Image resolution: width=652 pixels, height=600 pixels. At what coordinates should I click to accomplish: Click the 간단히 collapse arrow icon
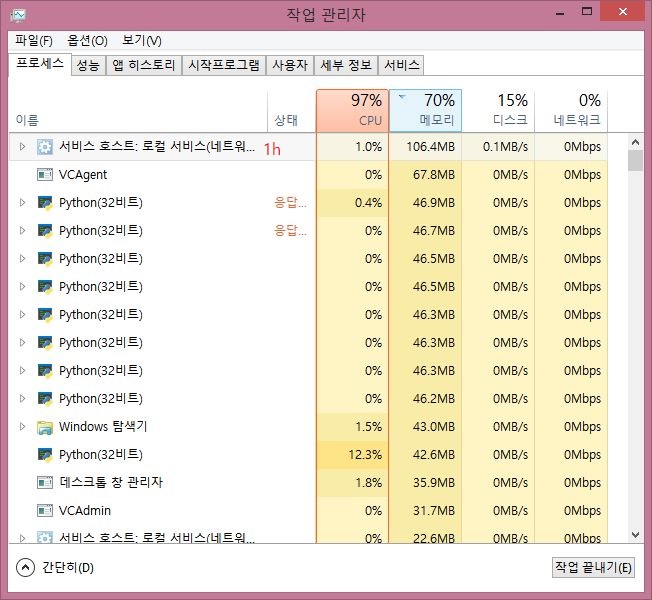(x=25, y=568)
